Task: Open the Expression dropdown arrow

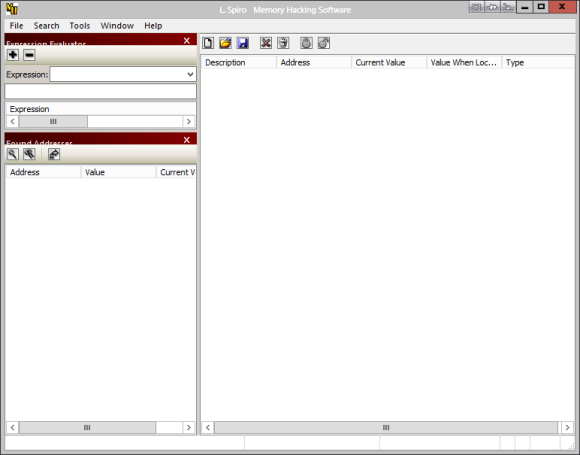Action: point(190,74)
